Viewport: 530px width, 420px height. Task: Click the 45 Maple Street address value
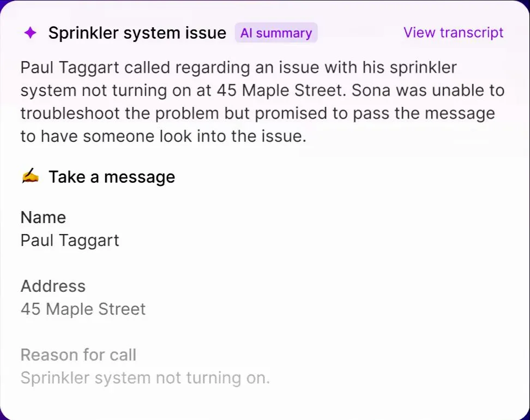click(x=83, y=309)
